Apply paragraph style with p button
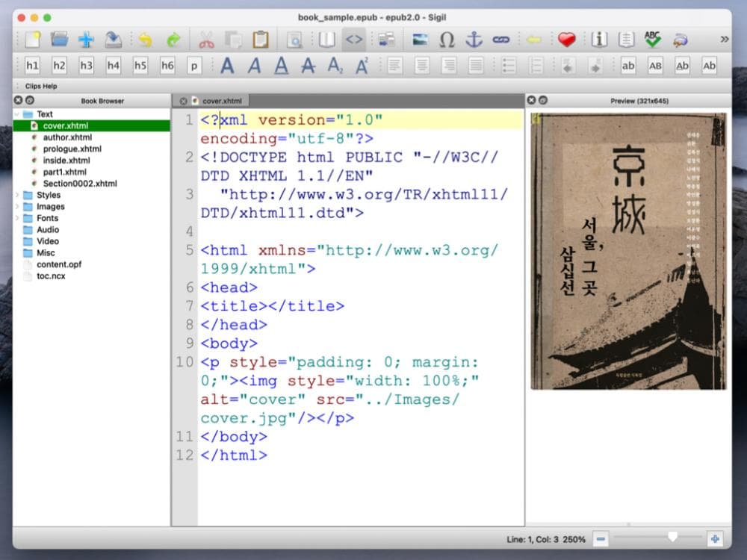 [194, 66]
